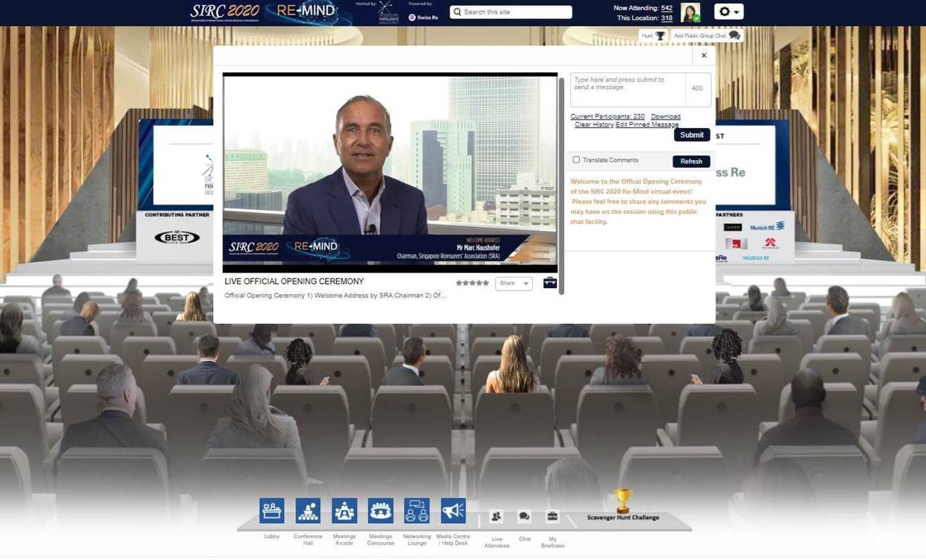Go to Conference Hall icon
This screenshot has width=926, height=560.
point(308,511)
